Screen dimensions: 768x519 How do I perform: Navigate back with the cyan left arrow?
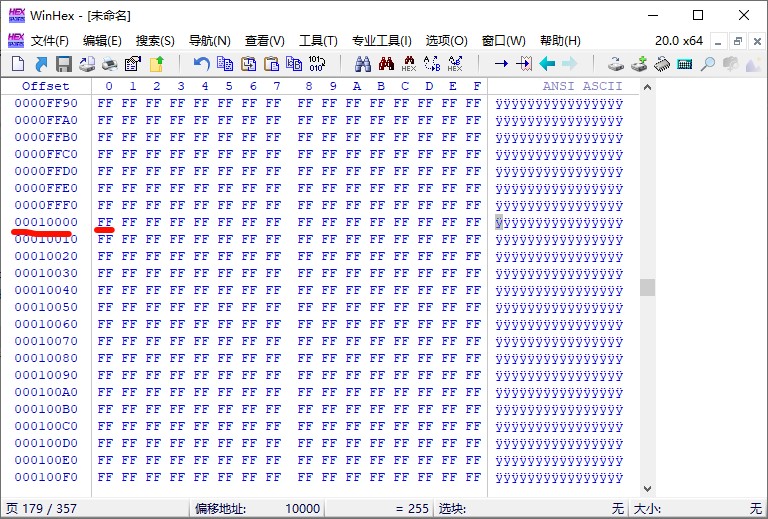click(x=547, y=64)
